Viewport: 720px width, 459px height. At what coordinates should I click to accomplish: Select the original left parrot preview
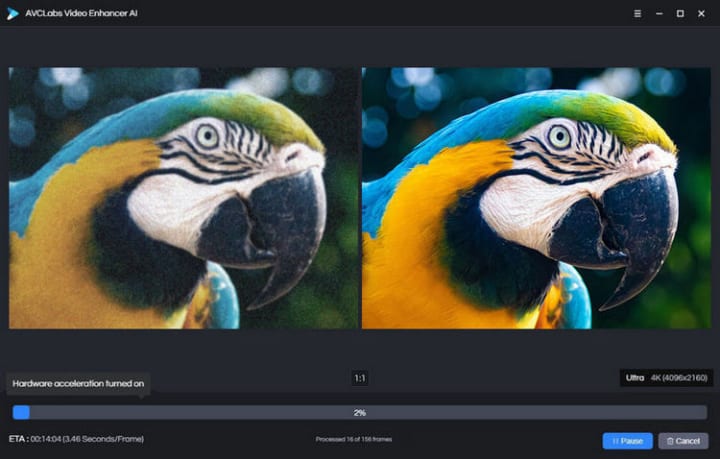(x=183, y=198)
